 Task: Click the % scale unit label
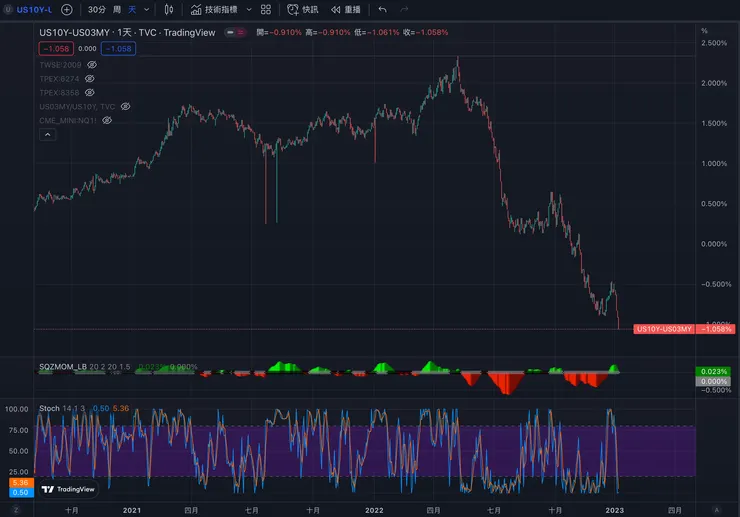[704, 31]
